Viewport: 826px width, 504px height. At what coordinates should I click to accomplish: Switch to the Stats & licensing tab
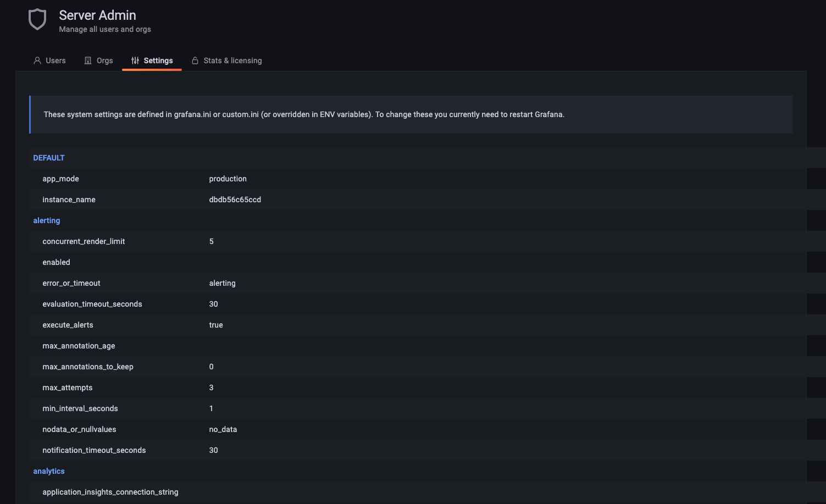coord(232,60)
